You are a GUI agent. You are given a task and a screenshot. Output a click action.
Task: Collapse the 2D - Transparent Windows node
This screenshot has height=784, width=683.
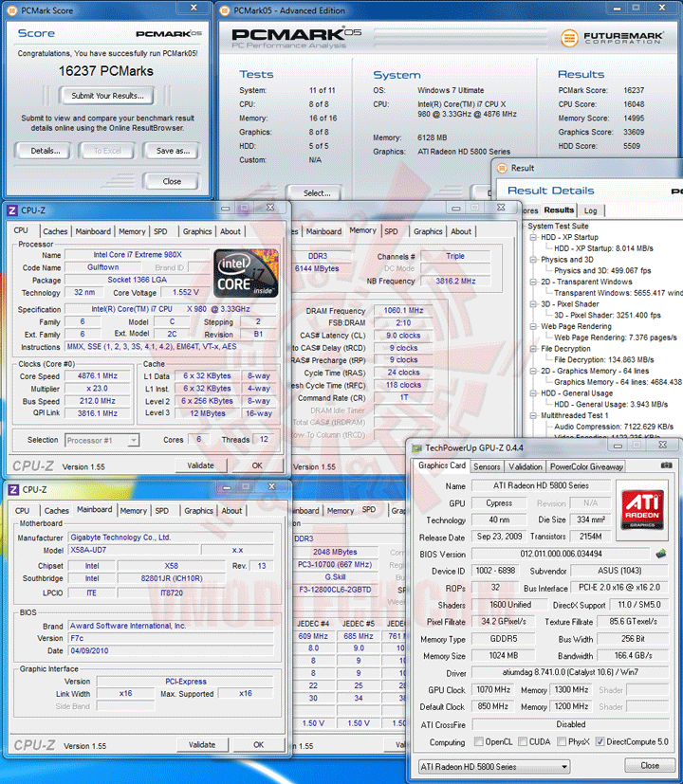pyautogui.click(x=533, y=282)
